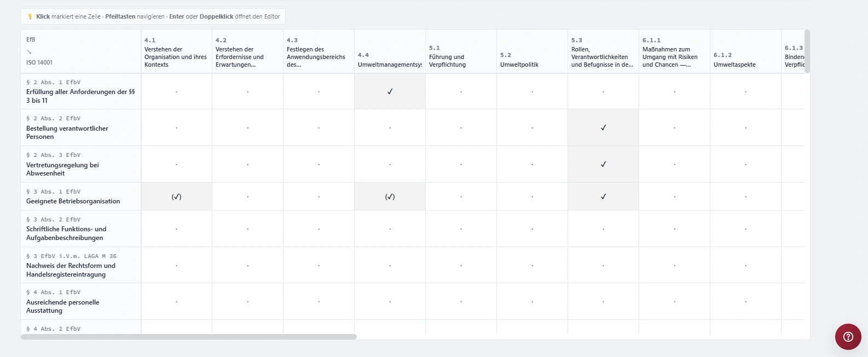
Task: Select checkmark cell for § 2 Abs. 3 under 5.3
Action: tap(603, 164)
